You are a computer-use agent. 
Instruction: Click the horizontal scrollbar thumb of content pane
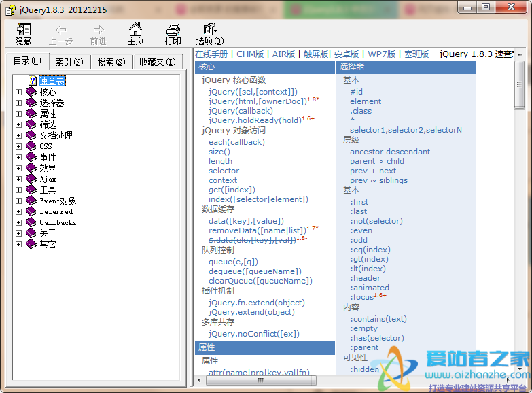click(x=261, y=380)
